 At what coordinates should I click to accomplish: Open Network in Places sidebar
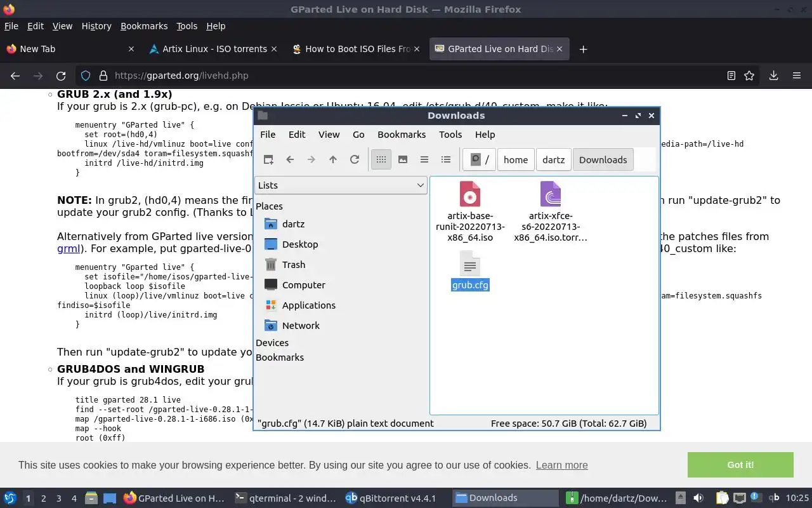291,325
